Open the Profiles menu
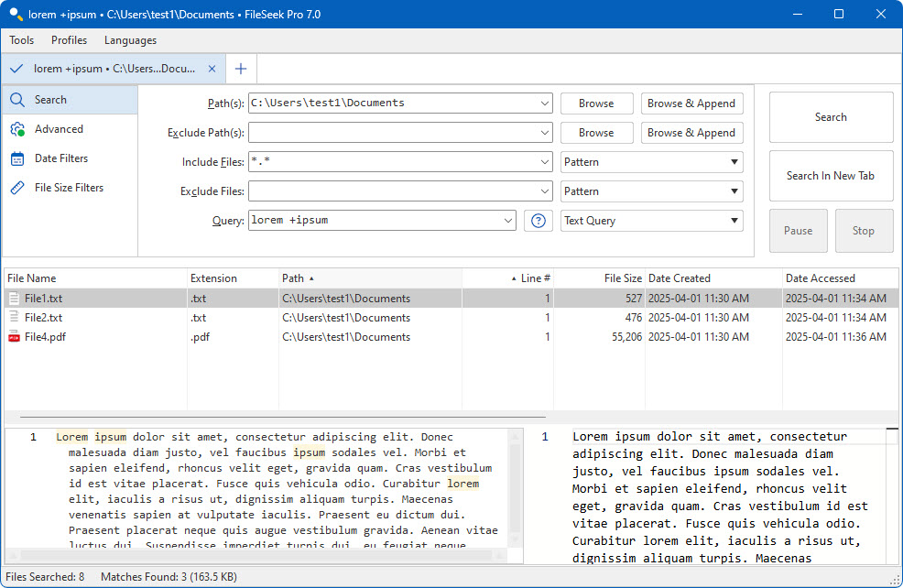Image resolution: width=903 pixels, height=588 pixels. point(70,40)
